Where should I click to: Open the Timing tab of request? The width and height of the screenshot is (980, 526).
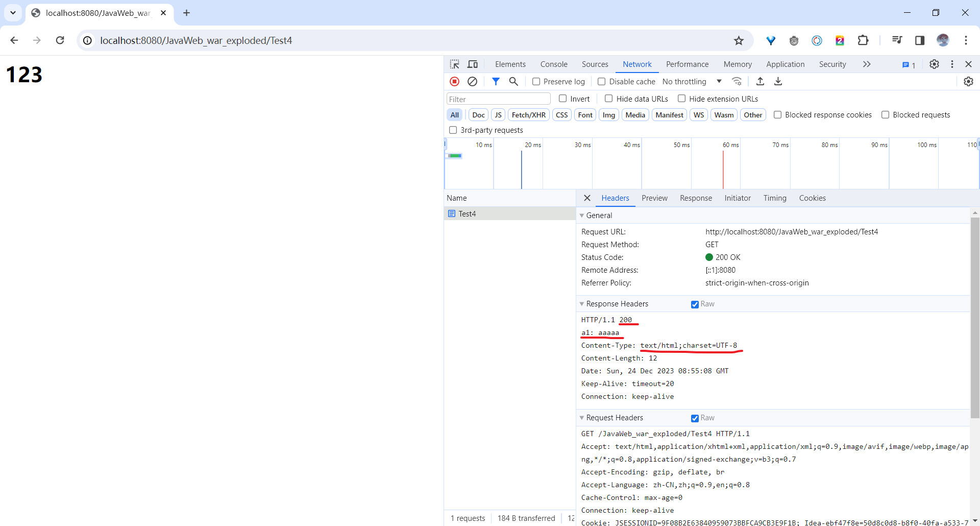[774, 198]
